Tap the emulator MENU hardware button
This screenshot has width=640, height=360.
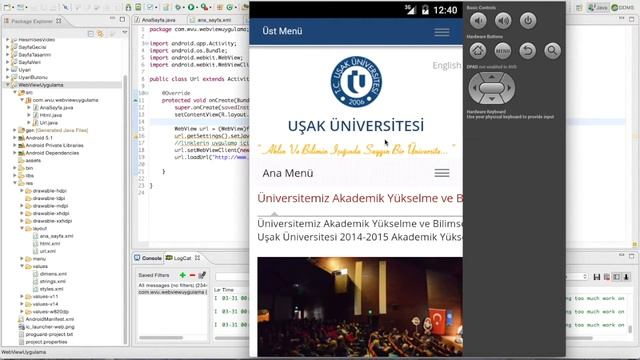(x=503, y=51)
